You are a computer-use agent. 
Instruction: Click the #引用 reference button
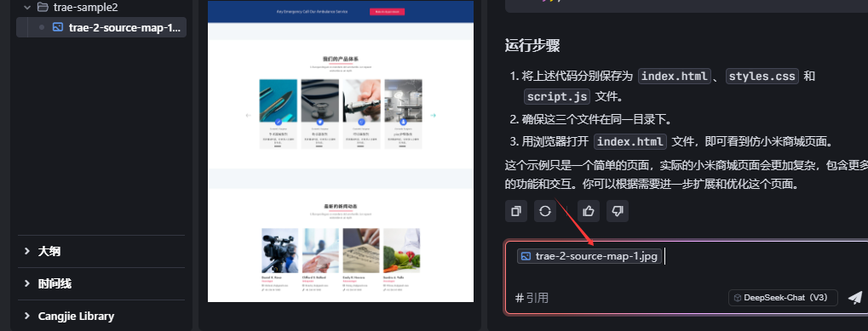pyautogui.click(x=532, y=298)
